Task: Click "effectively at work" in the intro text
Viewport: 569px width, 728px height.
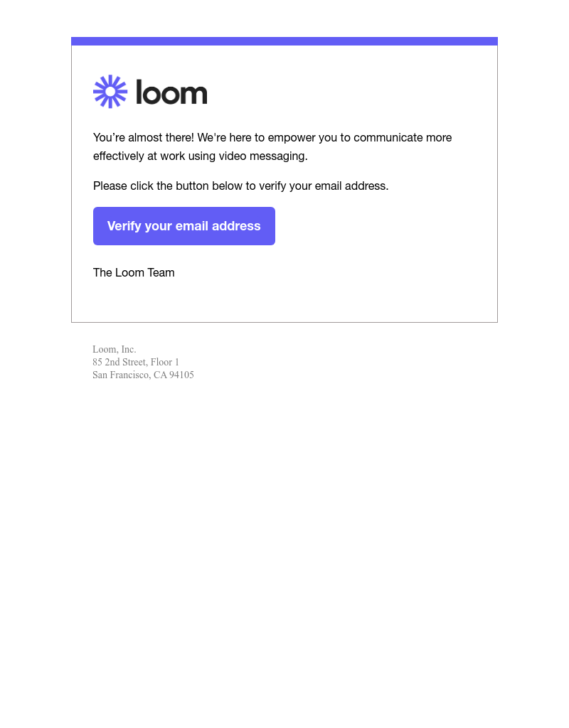Action: [x=139, y=156]
